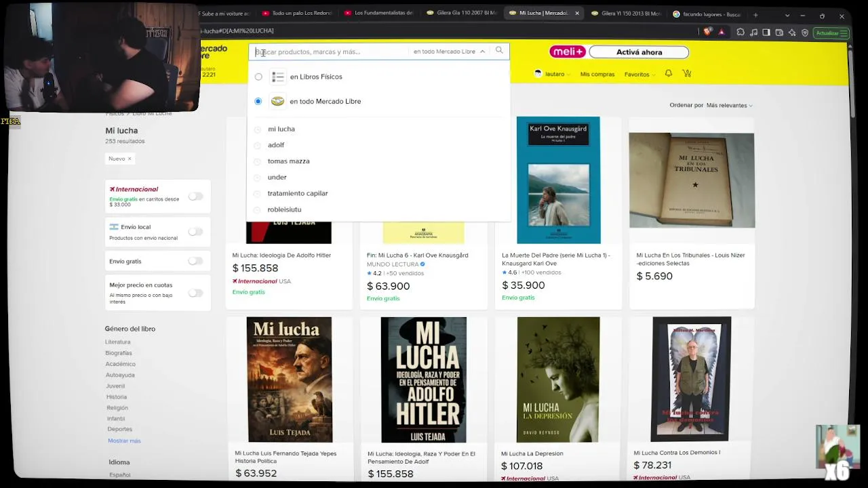Open the Ordenar por Más relevantes dropdown
Screen dimensions: 868x488
pyautogui.click(x=729, y=106)
